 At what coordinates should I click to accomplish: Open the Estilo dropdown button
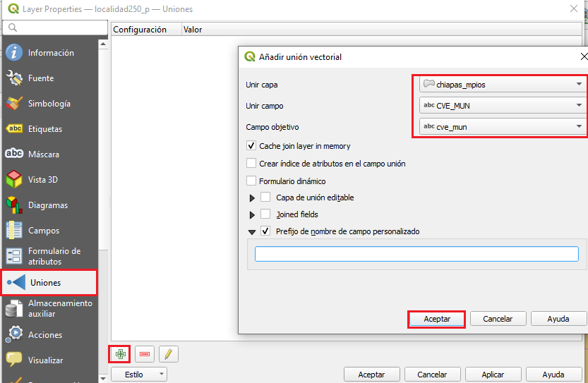point(139,375)
